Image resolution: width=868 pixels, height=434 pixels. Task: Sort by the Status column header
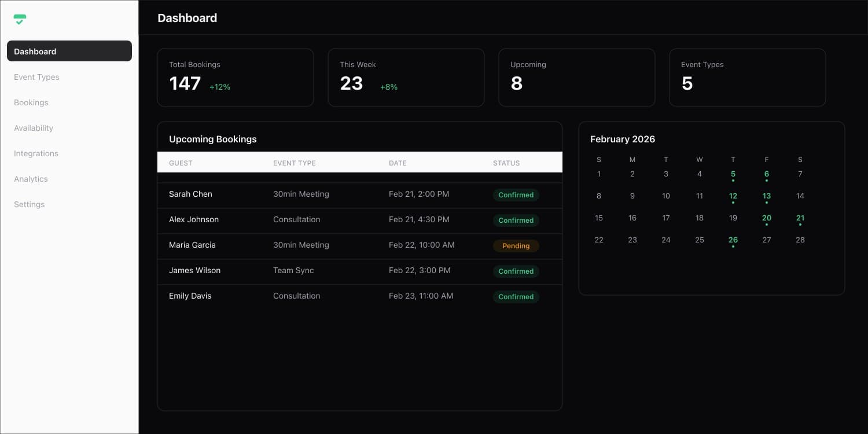point(506,163)
